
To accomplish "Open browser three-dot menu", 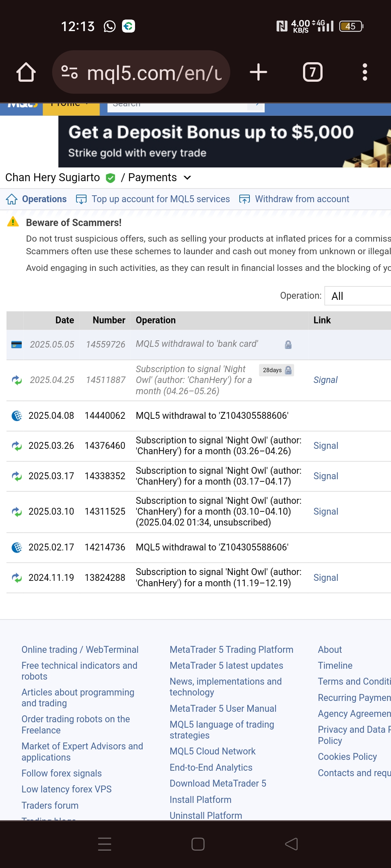I will 365,72.
